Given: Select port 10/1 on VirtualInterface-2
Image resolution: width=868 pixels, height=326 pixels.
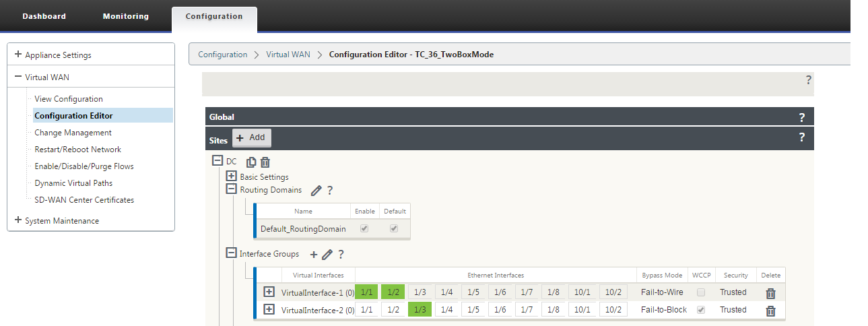Looking at the screenshot, I should (x=583, y=310).
